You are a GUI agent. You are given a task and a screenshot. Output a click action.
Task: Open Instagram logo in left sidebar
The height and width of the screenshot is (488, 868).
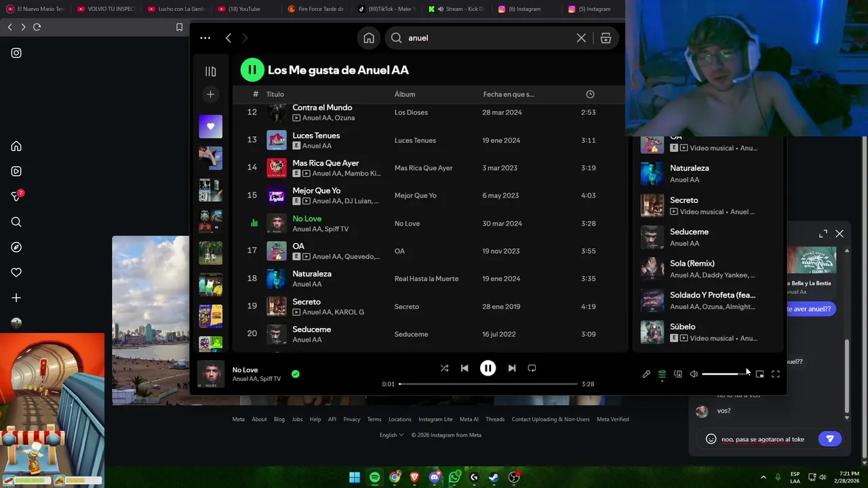(16, 53)
